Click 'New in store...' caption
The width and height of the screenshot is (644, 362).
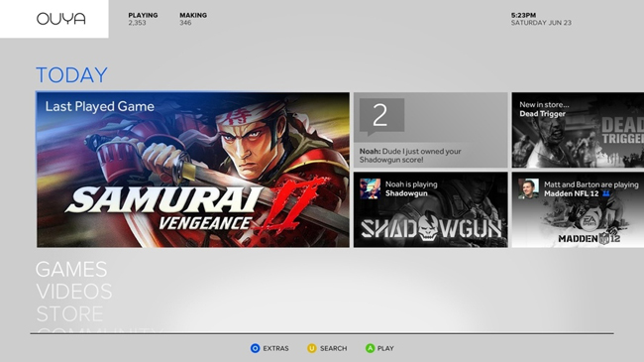pyautogui.click(x=544, y=104)
